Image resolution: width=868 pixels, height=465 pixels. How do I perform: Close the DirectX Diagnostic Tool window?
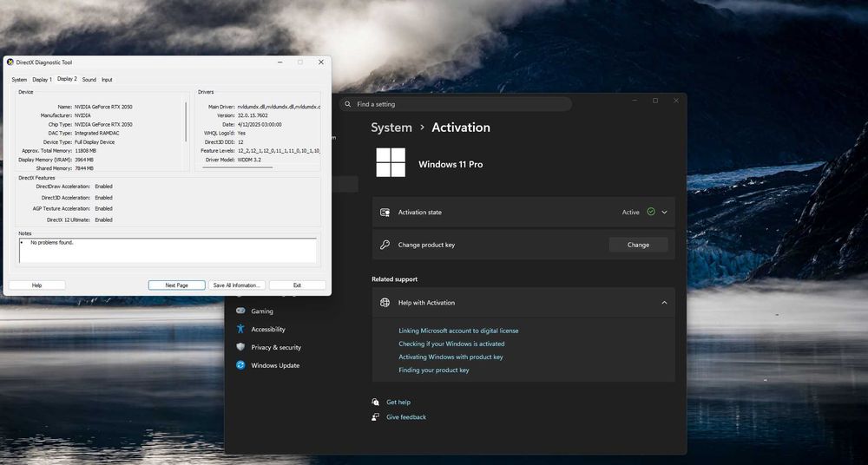[x=320, y=62]
